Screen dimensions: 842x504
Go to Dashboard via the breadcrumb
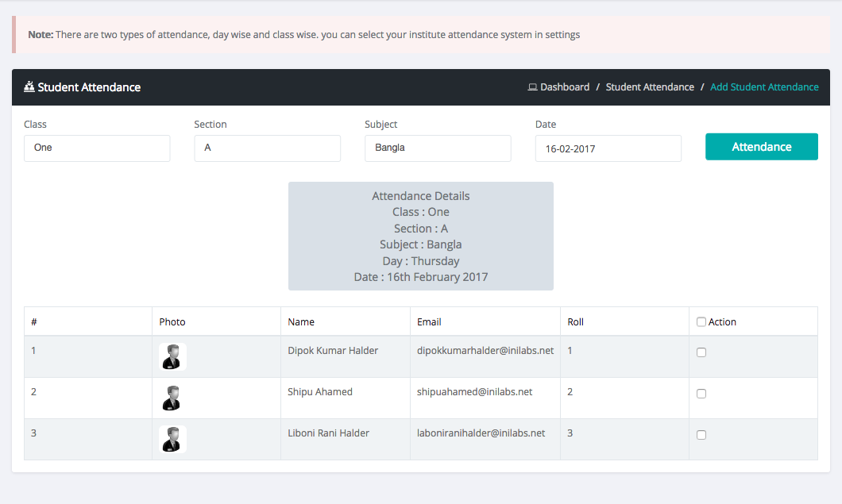[564, 87]
